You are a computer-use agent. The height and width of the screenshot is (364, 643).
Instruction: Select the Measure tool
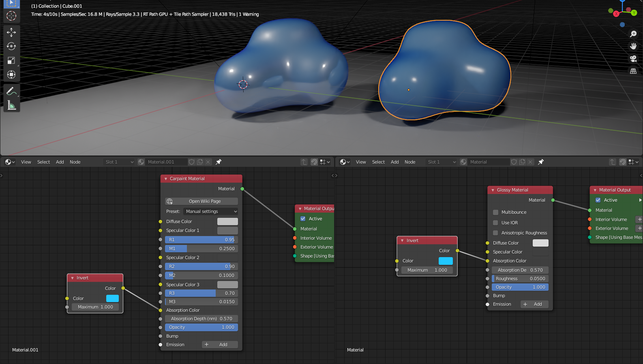(x=11, y=105)
